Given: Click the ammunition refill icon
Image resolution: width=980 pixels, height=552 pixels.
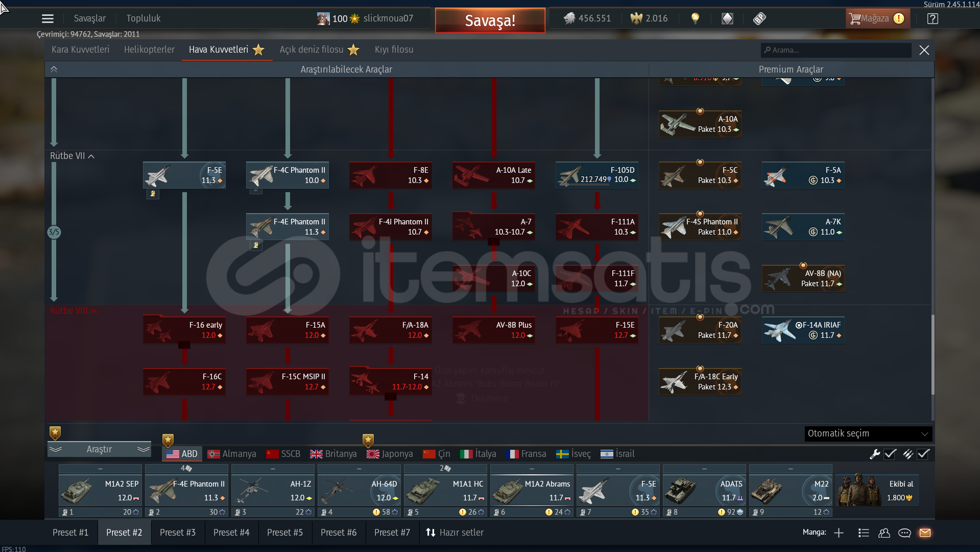Looking at the screenshot, I should point(908,454).
